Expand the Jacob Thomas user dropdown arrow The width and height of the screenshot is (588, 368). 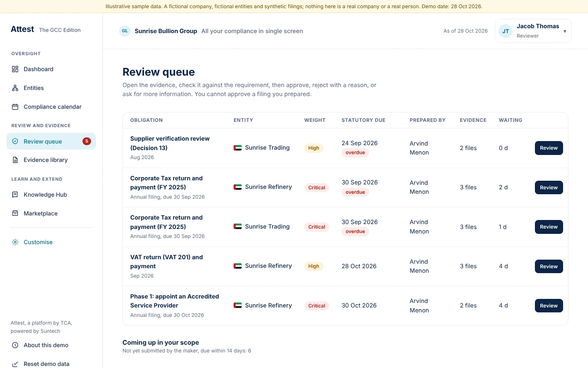click(x=565, y=31)
